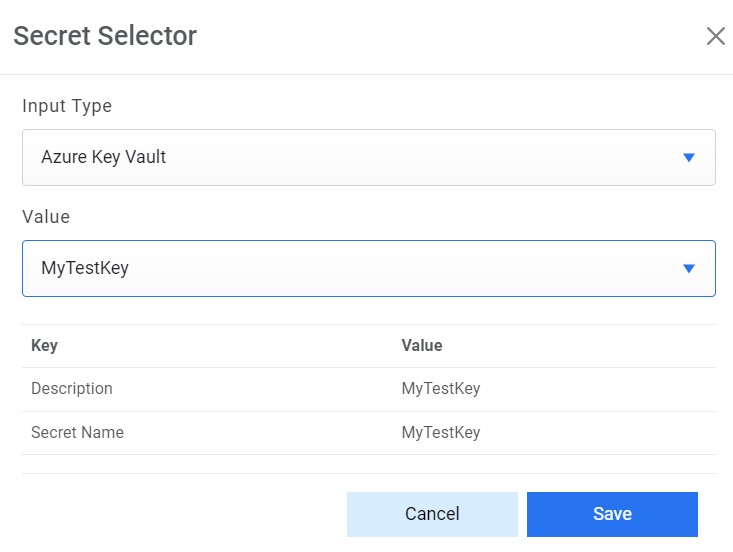Select the Secret Name key cell
The width and height of the screenshot is (733, 552).
click(77, 433)
